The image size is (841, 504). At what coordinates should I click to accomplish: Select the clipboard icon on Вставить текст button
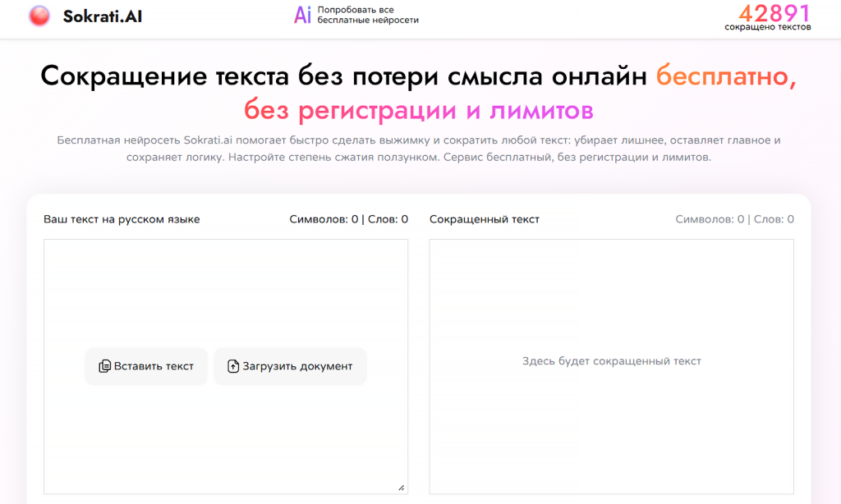click(x=104, y=365)
